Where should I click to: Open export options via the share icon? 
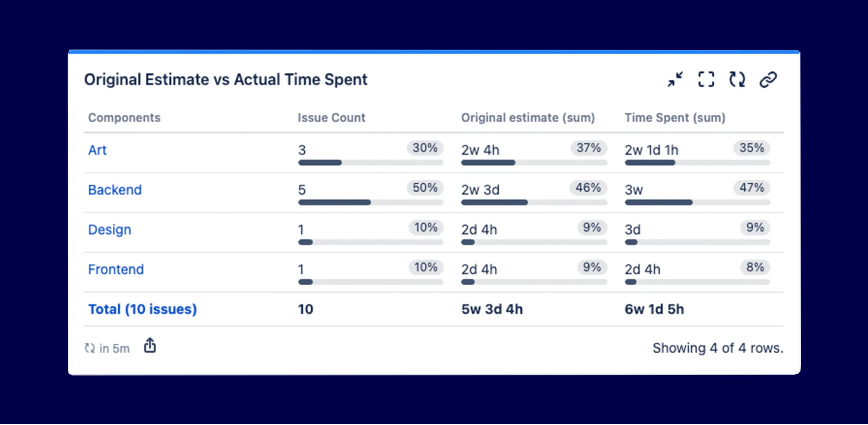pos(150,346)
